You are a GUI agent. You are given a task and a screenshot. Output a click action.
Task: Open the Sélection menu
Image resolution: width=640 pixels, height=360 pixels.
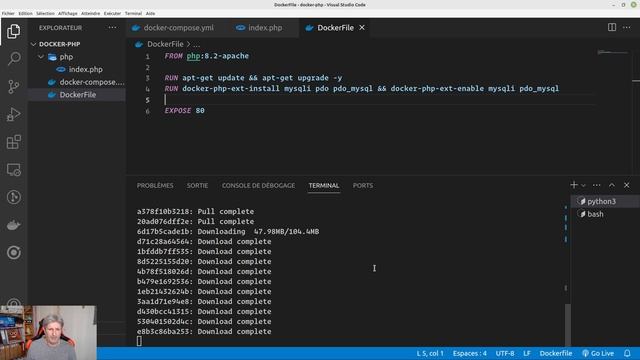pyautogui.click(x=45, y=13)
